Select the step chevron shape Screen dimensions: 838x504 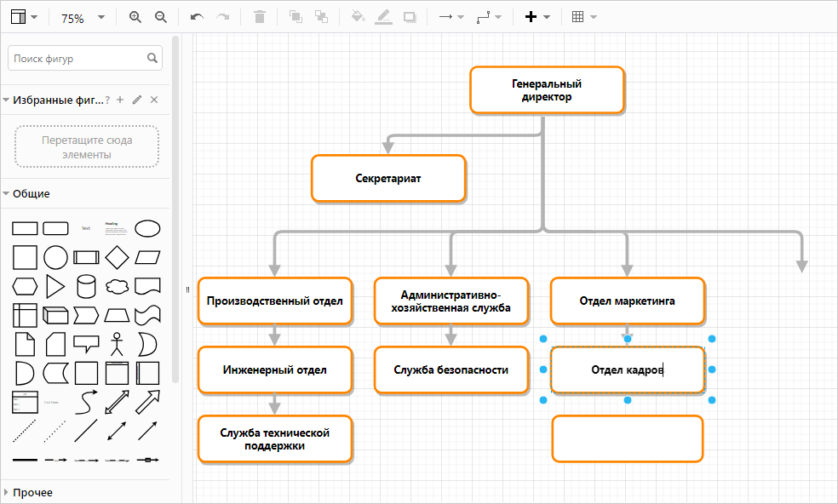86,315
